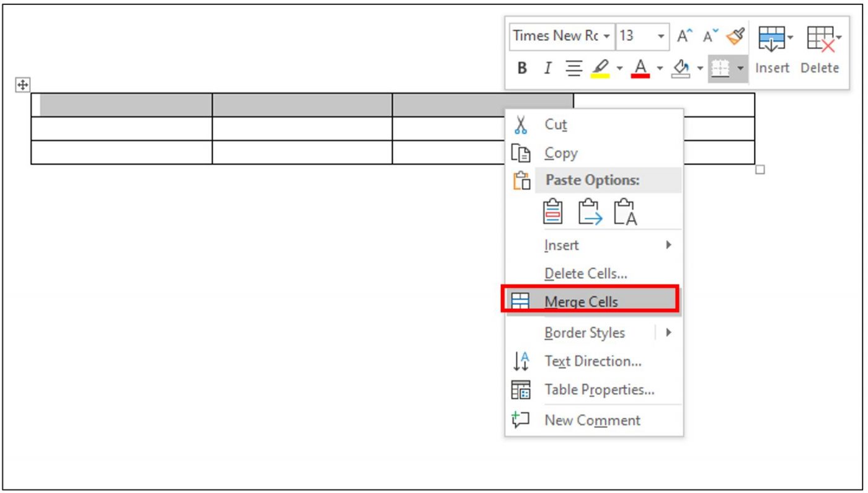Click the Merge Cells grid icon
The width and height of the screenshot is (868, 493).
520,301
